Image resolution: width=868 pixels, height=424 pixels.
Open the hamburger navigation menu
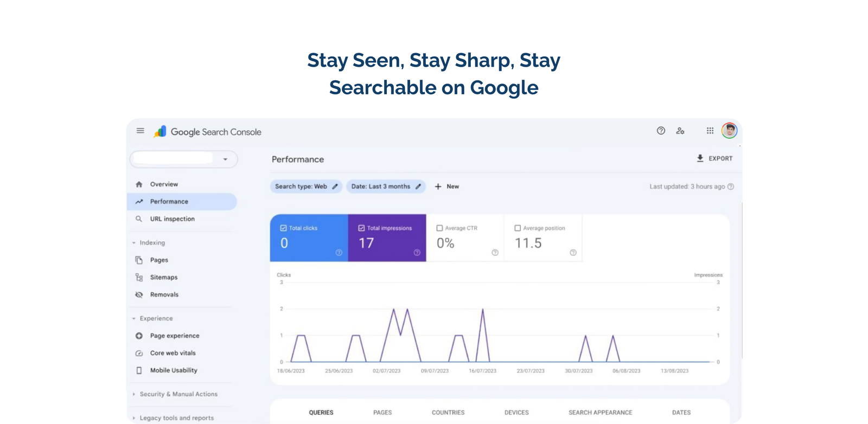click(x=141, y=131)
